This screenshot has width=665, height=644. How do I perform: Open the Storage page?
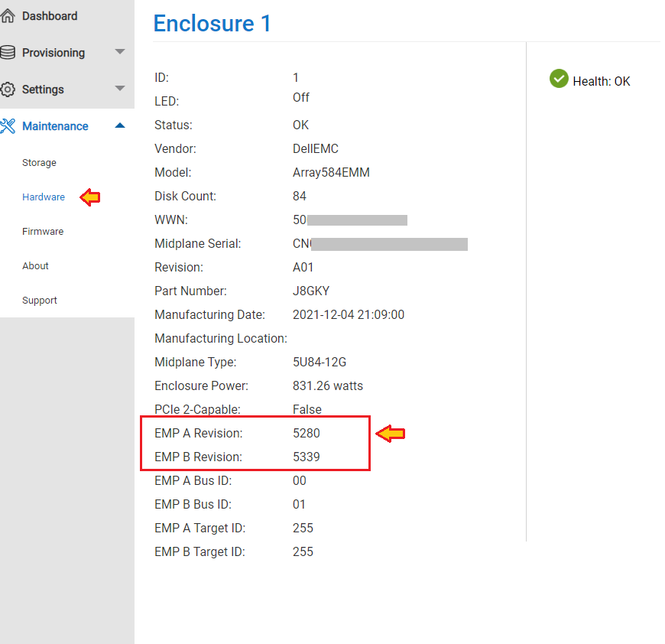coord(39,162)
